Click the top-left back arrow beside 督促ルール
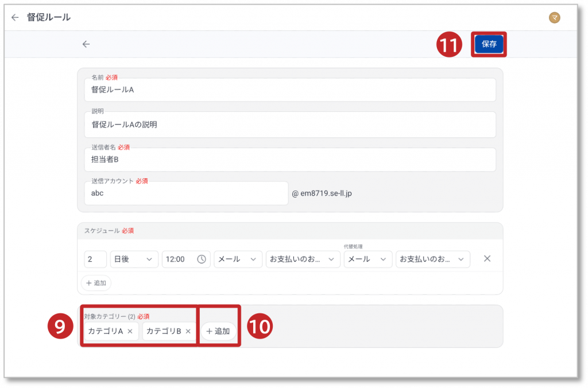 pyautogui.click(x=15, y=17)
